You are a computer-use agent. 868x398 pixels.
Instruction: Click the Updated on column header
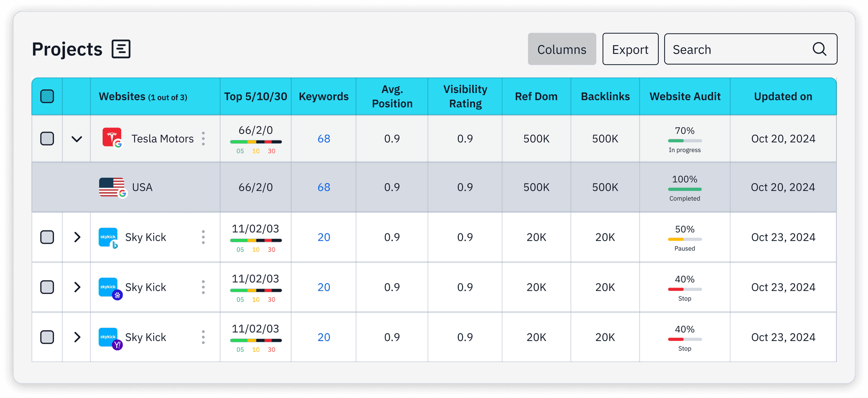click(x=783, y=96)
